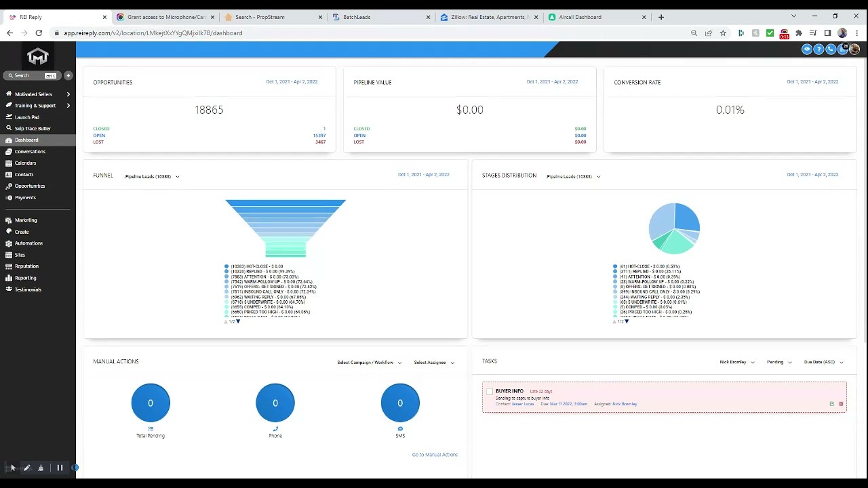
Task: Check the BUYER INFO task checkbox
Action: coord(490,392)
